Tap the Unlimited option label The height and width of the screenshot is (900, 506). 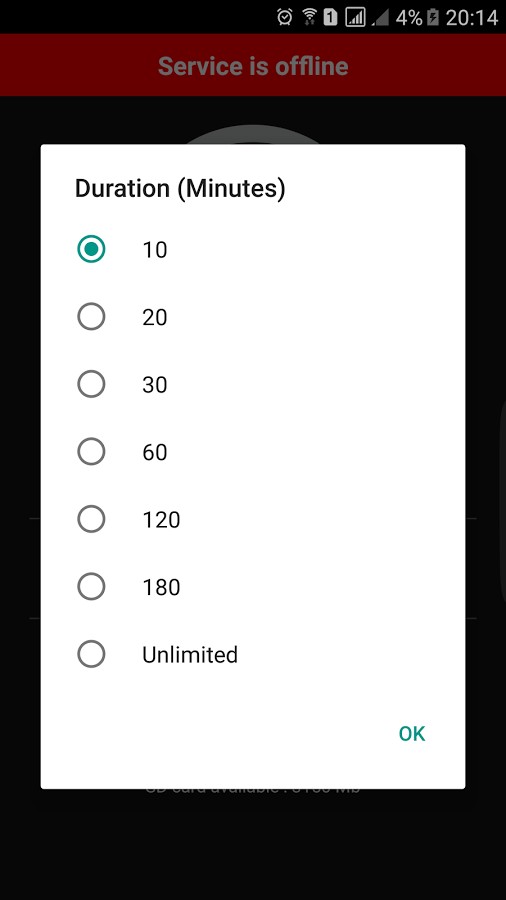pyautogui.click(x=190, y=654)
